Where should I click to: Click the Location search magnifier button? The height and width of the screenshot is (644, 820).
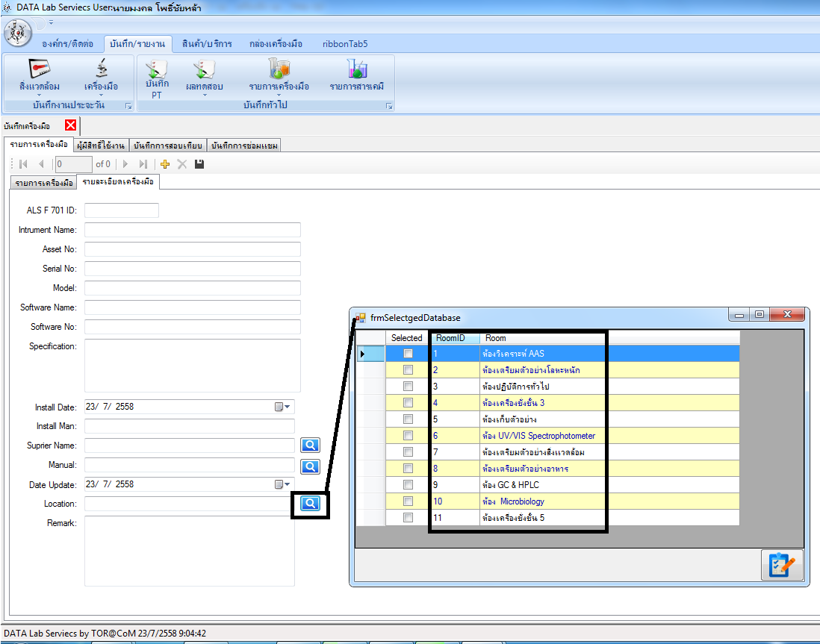(310, 504)
